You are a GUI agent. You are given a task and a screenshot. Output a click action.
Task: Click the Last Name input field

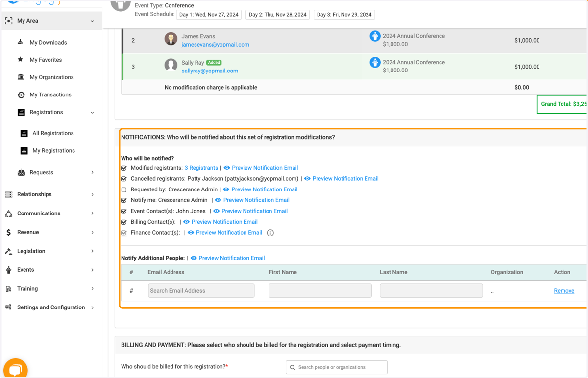431,291
